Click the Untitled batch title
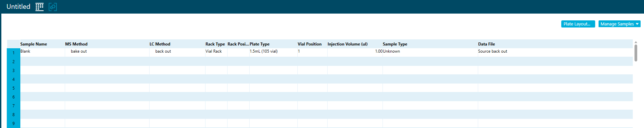 [18, 6]
